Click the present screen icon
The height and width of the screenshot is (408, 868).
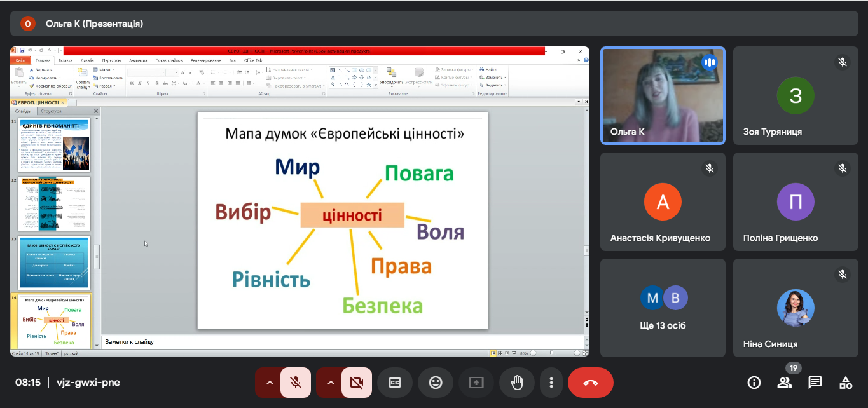[x=476, y=383]
